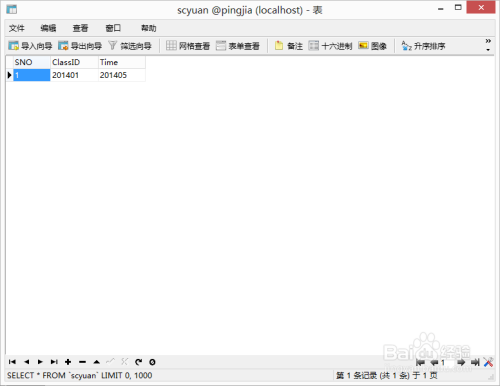The image size is (500, 386).
Task: Select the Time cell 201405
Action: click(x=122, y=75)
